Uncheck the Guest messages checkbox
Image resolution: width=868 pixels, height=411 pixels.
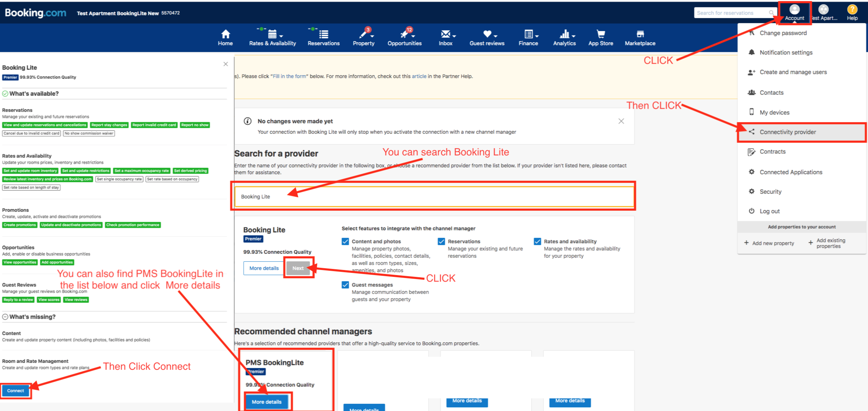(345, 285)
